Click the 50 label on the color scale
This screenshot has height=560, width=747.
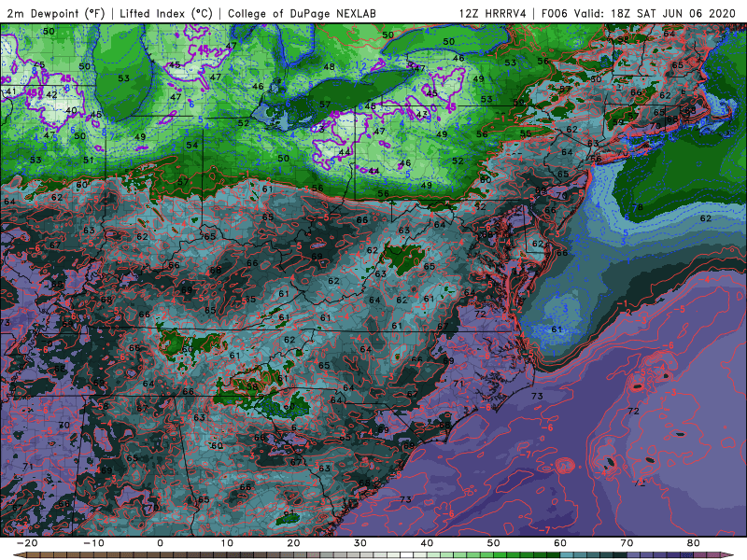tap(494, 543)
